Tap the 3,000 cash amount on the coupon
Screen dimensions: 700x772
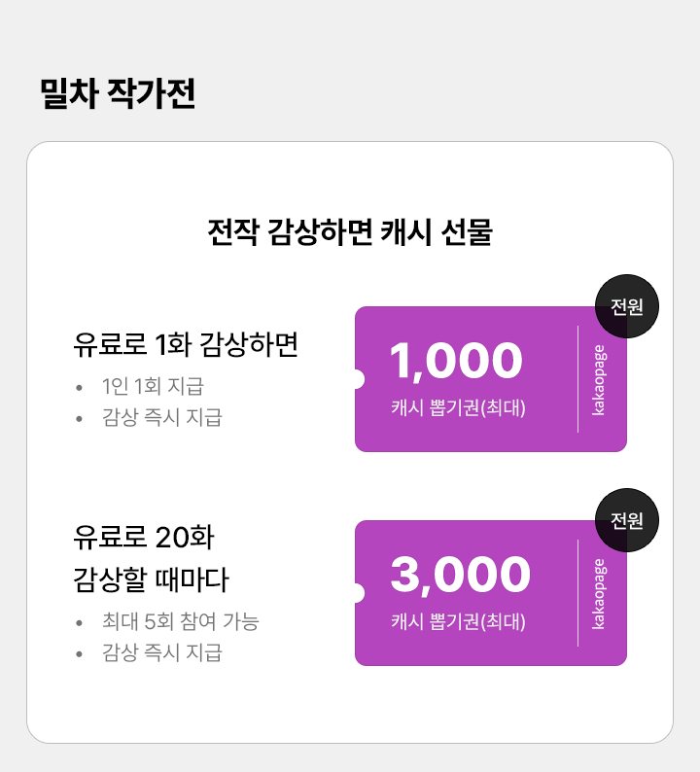[460, 575]
